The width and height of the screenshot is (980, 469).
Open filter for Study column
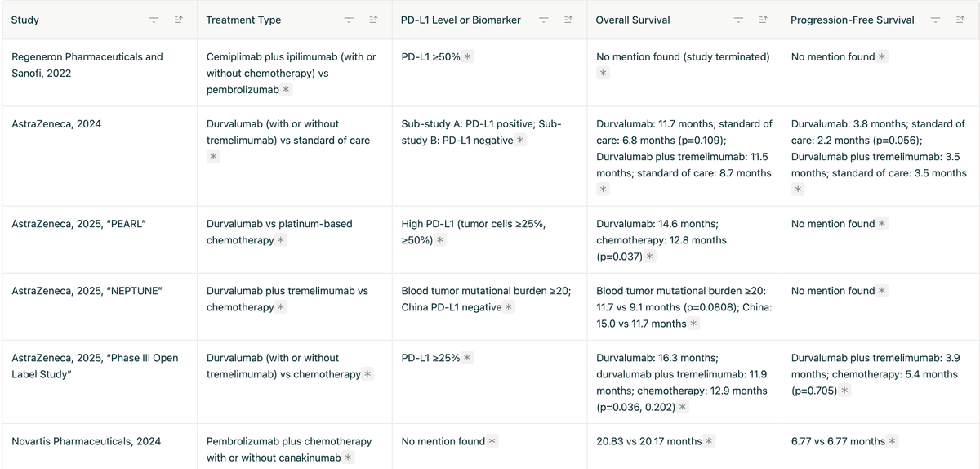(x=154, y=20)
